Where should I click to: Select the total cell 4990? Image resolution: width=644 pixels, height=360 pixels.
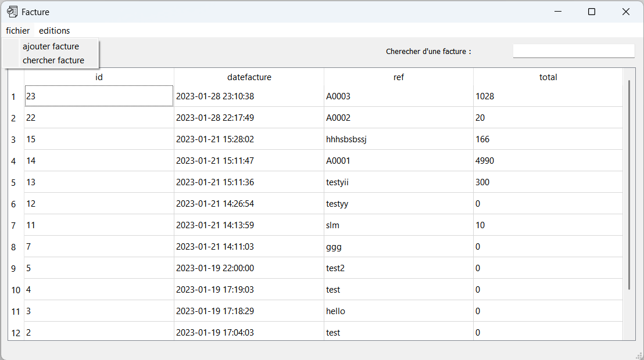(548, 160)
